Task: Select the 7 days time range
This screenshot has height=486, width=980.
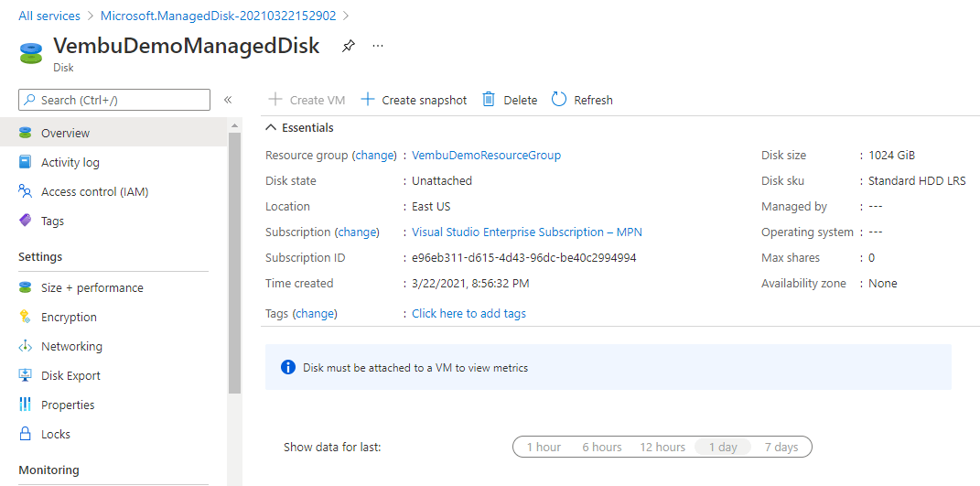Action: pyautogui.click(x=781, y=448)
